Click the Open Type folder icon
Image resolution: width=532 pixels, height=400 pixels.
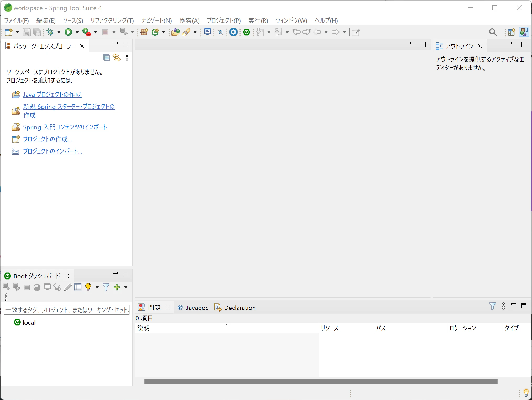pyautogui.click(x=175, y=32)
